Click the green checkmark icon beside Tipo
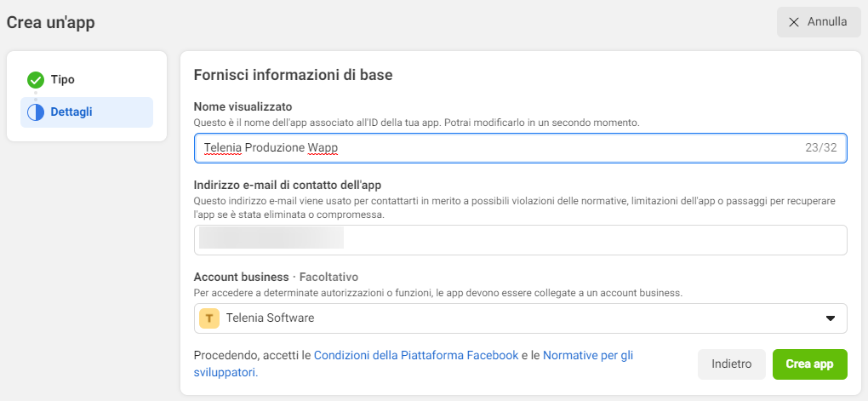The image size is (868, 401). 36,80
